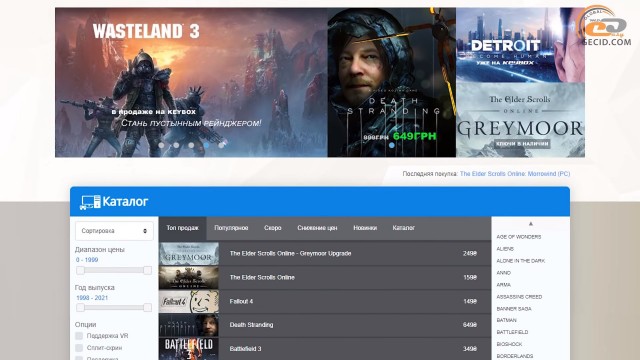Viewport: 640px width, 360px height.
Task: Switch to the Снижение цен tab
Action: tap(317, 228)
